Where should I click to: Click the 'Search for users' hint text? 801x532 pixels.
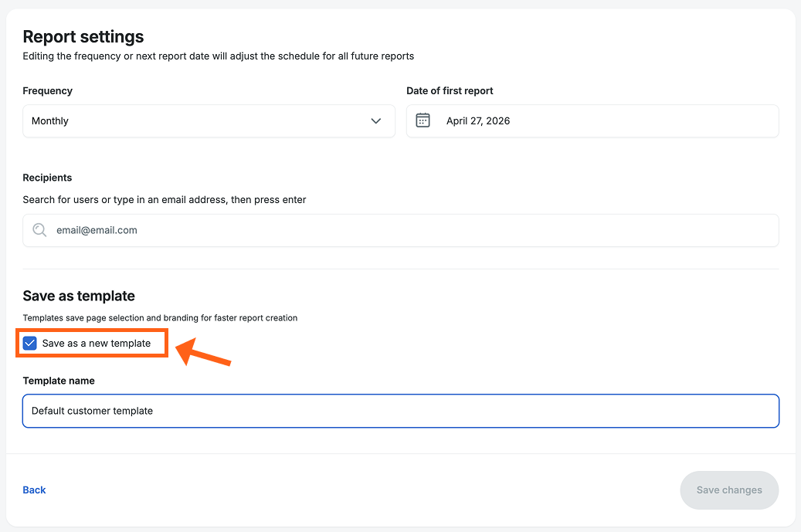coord(165,199)
